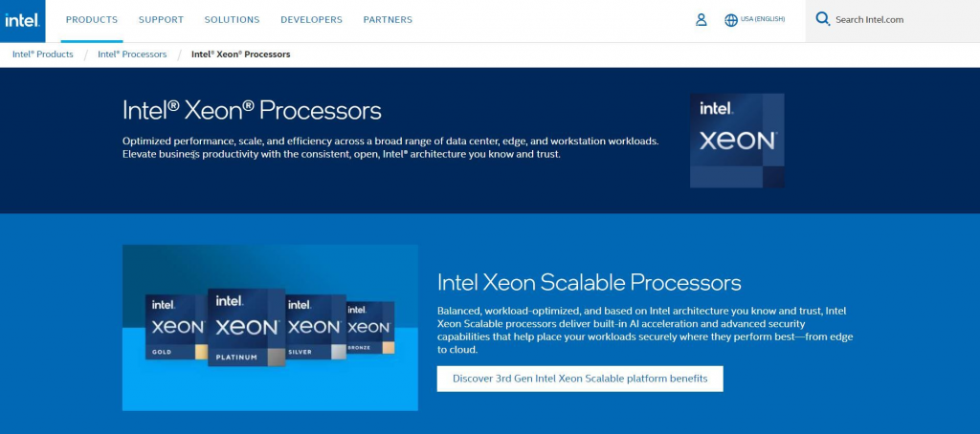Go to Intel Processors breadcrumb
Image resolution: width=980 pixels, height=434 pixels.
point(132,54)
